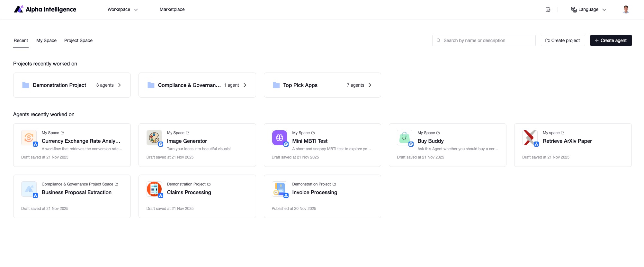Click the Image Generator palette icon
Screen dimensions: 644x267
(x=154, y=138)
